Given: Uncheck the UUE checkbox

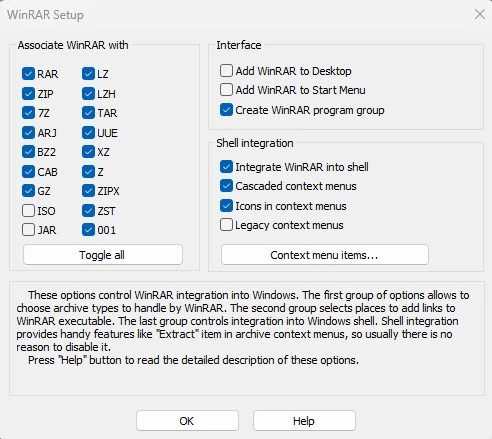Looking at the screenshot, I should coord(88,133).
